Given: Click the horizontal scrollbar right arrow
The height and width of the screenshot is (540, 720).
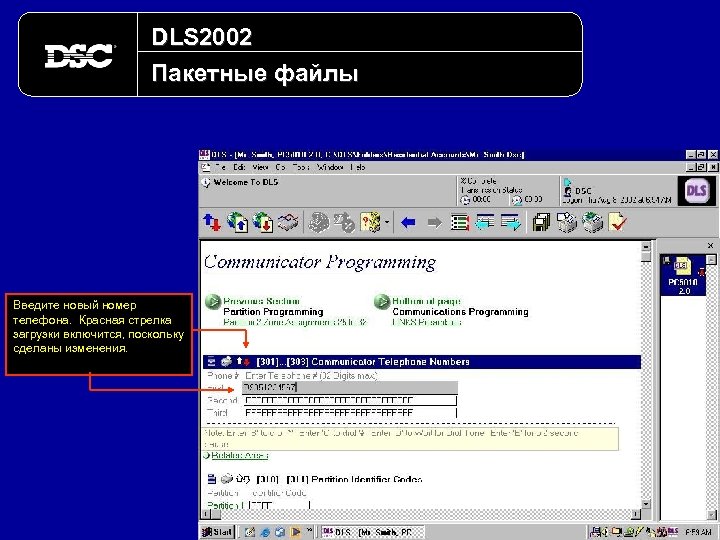Looking at the screenshot, I should (x=636, y=514).
